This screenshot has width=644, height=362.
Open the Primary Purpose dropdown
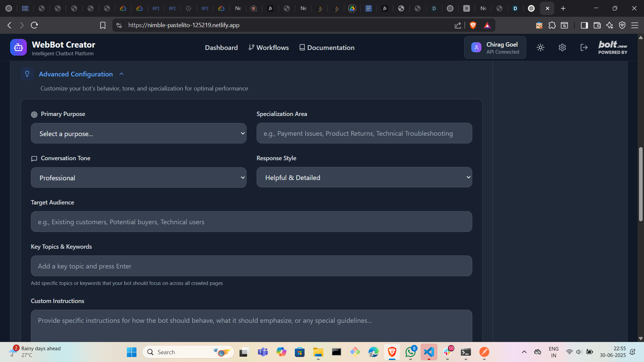tap(139, 133)
